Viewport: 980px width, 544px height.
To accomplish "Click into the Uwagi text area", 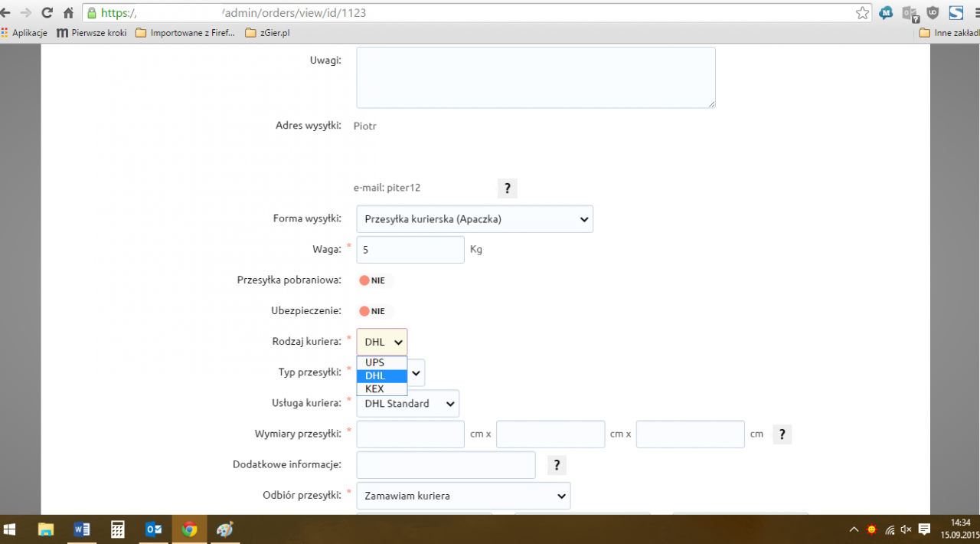I will tap(536, 77).
